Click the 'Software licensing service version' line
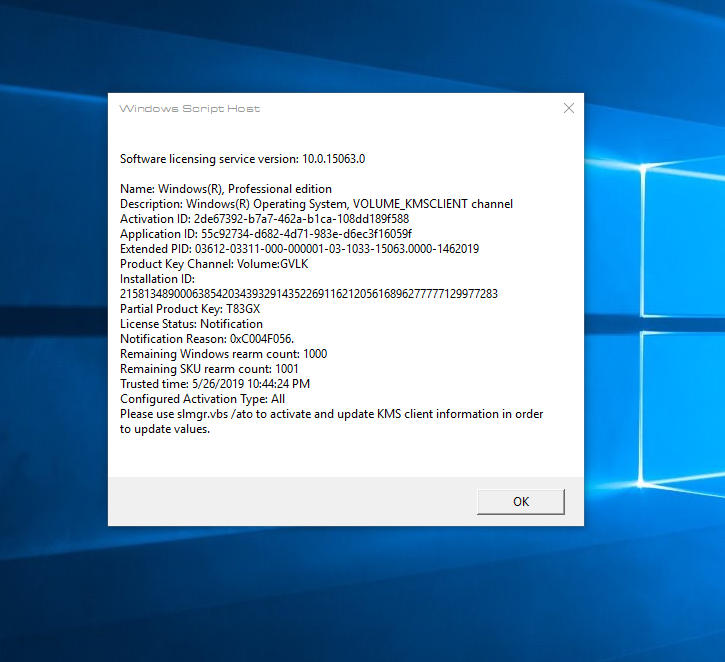The width and height of the screenshot is (725, 662). tap(242, 159)
